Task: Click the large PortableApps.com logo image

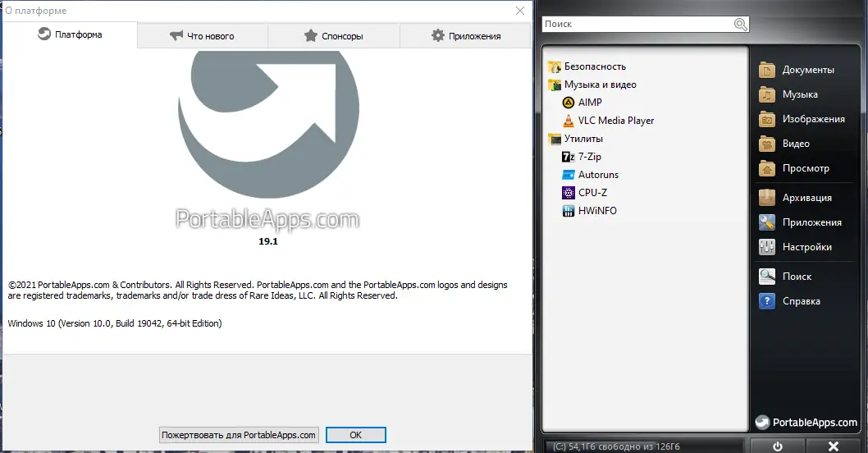Action: [x=268, y=141]
